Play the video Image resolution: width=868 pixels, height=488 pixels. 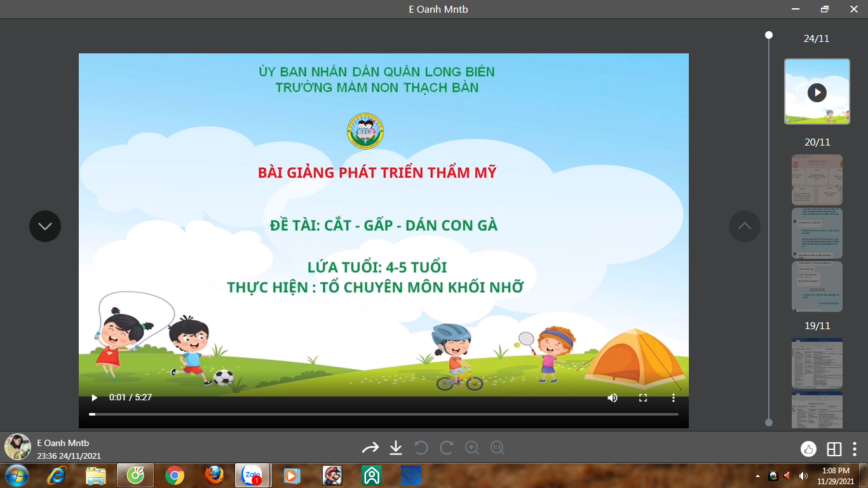pos(95,398)
